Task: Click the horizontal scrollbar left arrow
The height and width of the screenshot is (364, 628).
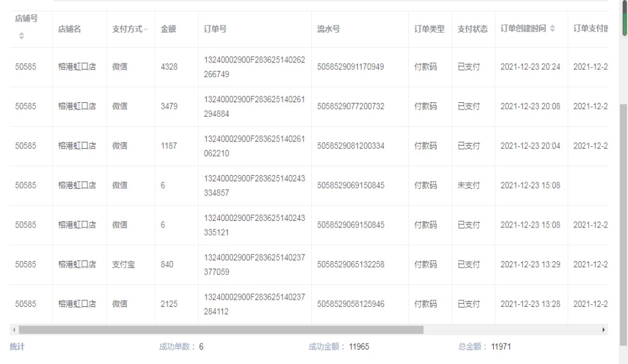Action: point(13,330)
